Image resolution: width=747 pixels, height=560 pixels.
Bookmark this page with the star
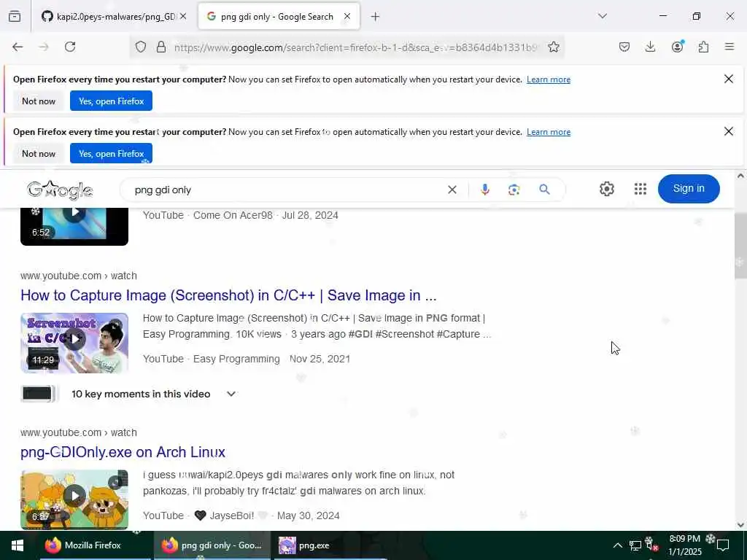tap(554, 47)
